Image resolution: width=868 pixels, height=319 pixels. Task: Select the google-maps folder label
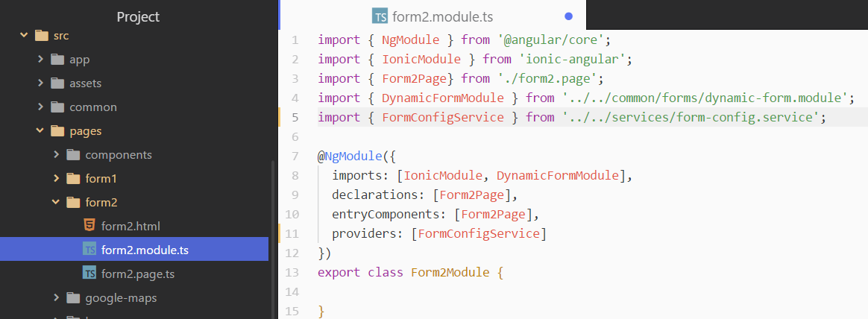pyautogui.click(x=122, y=299)
